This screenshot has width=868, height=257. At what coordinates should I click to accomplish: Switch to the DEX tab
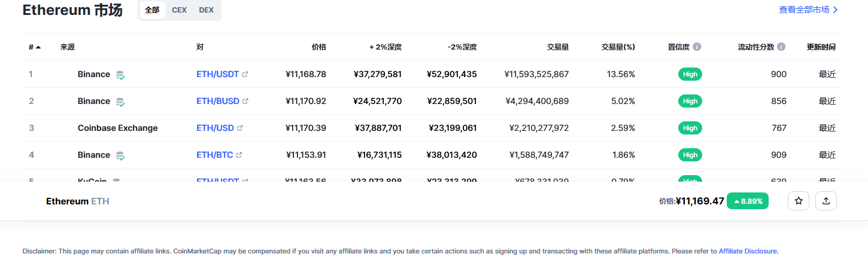click(x=206, y=10)
